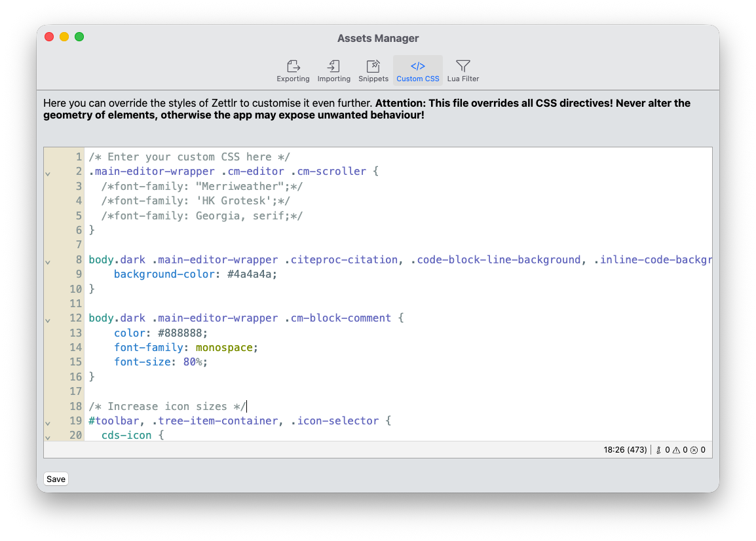Click line number 14 in the gutter
756x541 pixels.
pos(75,347)
